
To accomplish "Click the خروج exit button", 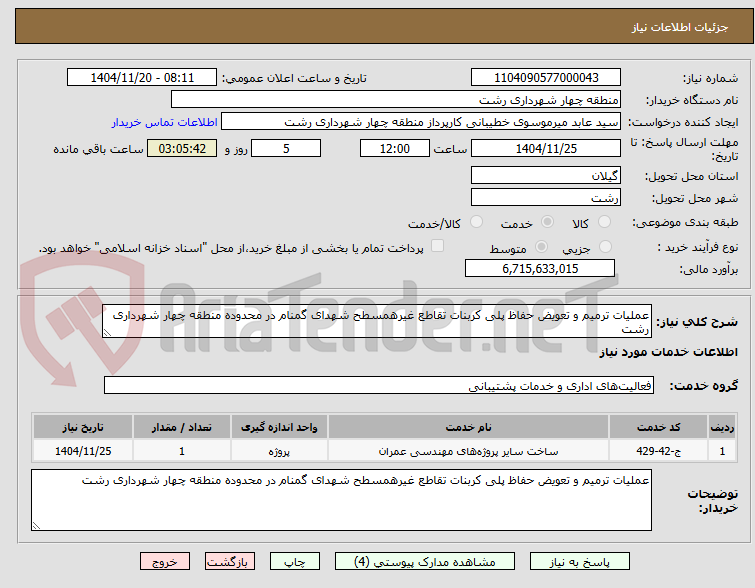I will tap(165, 562).
